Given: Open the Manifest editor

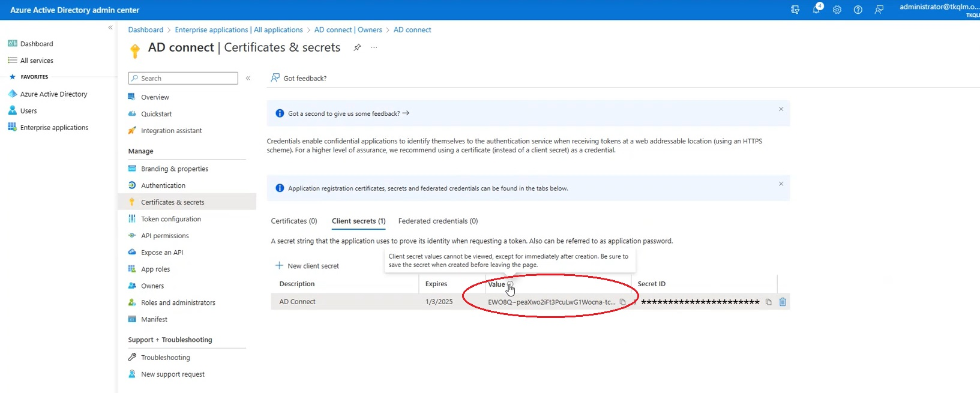Looking at the screenshot, I should 154,320.
